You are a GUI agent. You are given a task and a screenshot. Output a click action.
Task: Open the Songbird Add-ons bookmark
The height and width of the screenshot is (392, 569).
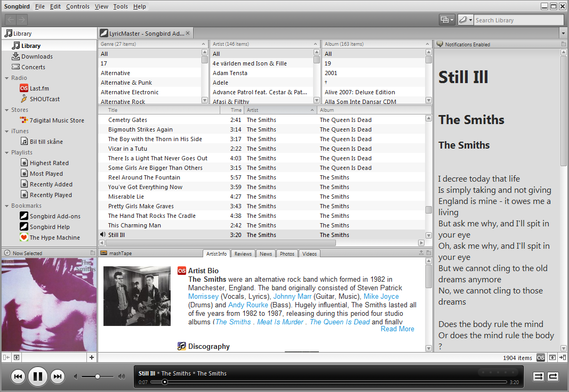coord(55,216)
